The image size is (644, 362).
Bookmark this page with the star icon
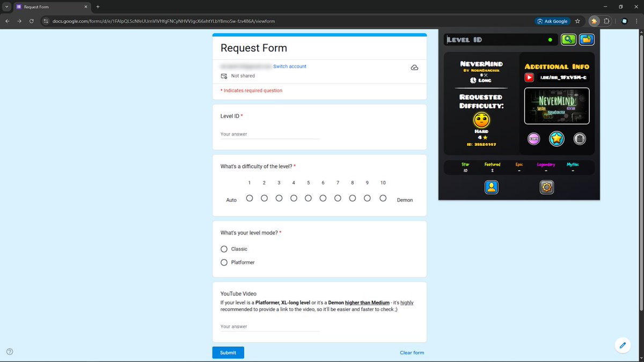pyautogui.click(x=577, y=21)
